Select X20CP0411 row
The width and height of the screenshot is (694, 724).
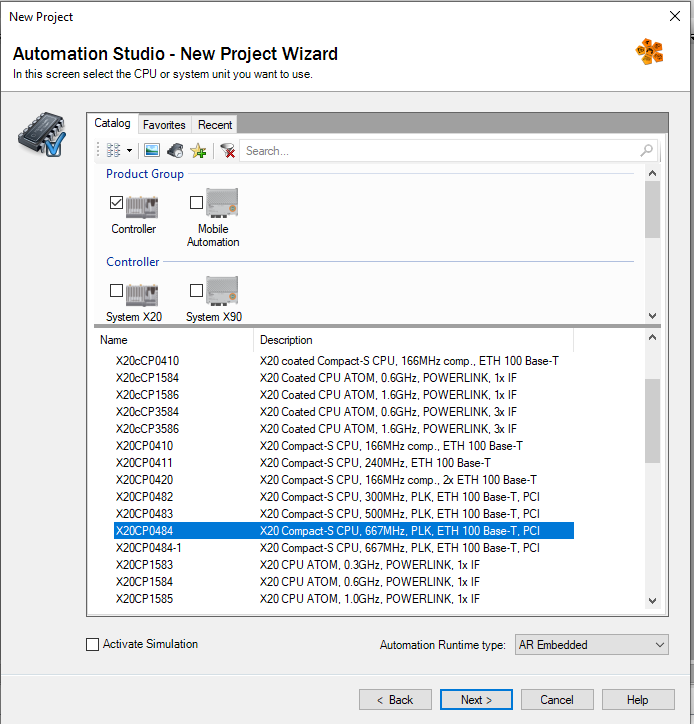point(344,463)
